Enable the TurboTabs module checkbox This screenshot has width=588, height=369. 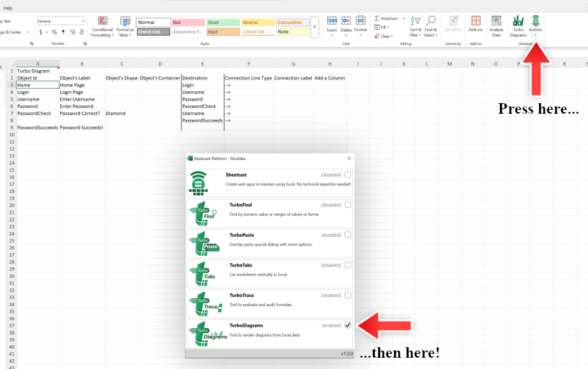[x=348, y=265]
